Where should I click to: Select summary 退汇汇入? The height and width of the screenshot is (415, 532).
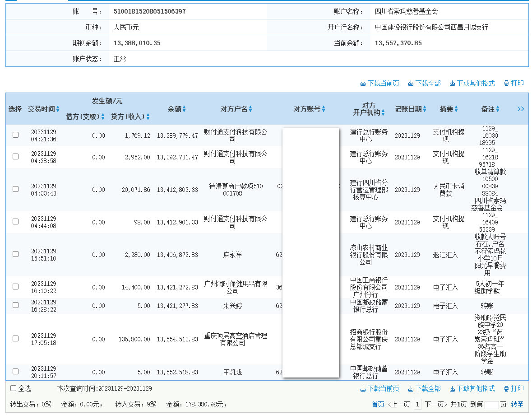[x=445, y=255]
